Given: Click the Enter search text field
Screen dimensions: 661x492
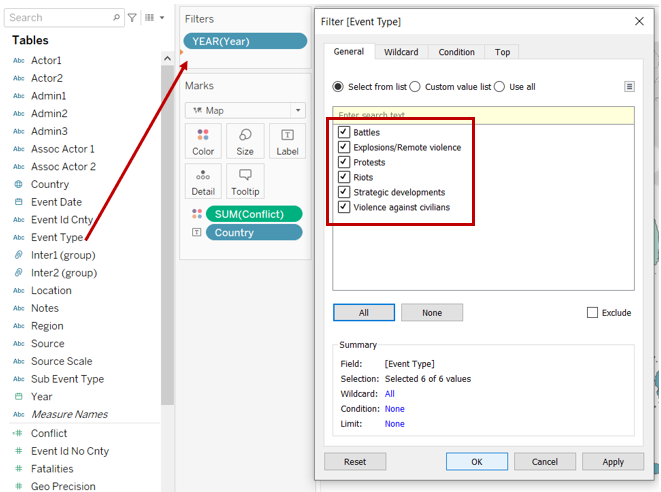Looking at the screenshot, I should point(483,116).
